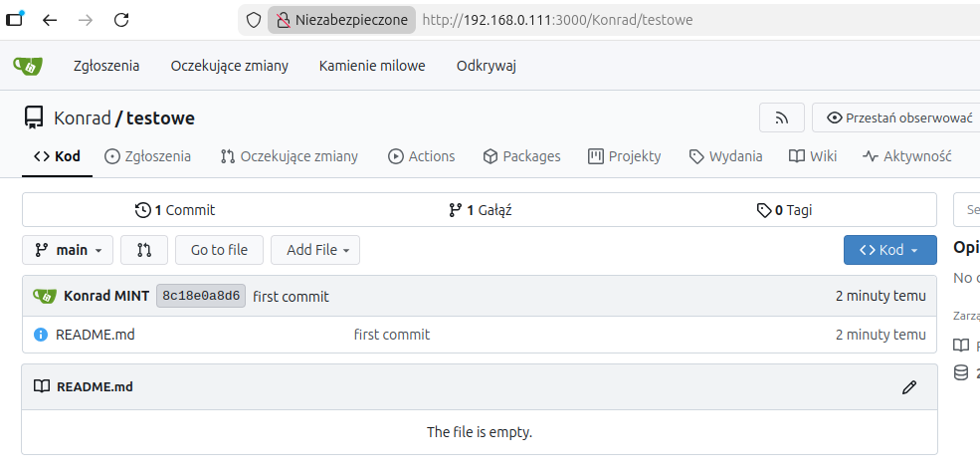
Task: Switch to the Aktywność tab
Action: click(x=907, y=156)
